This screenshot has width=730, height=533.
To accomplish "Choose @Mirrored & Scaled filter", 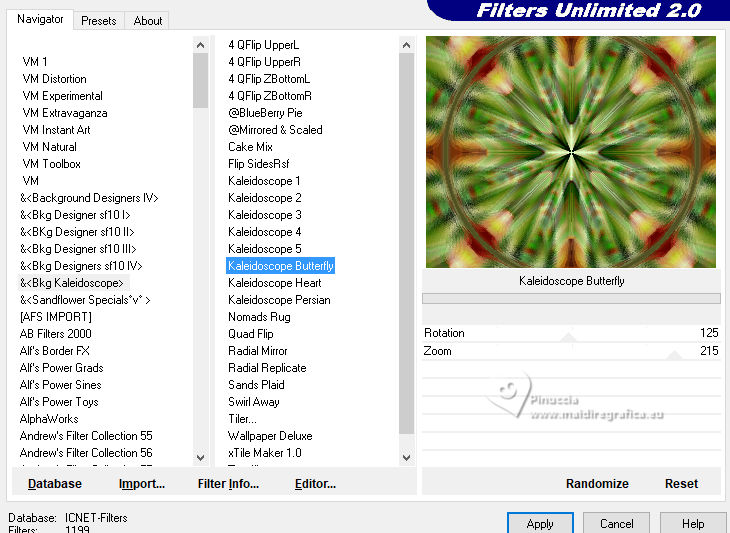I will pos(275,130).
